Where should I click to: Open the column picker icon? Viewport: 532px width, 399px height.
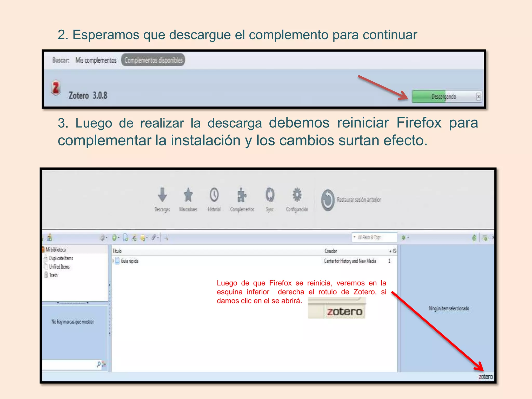[x=395, y=251]
